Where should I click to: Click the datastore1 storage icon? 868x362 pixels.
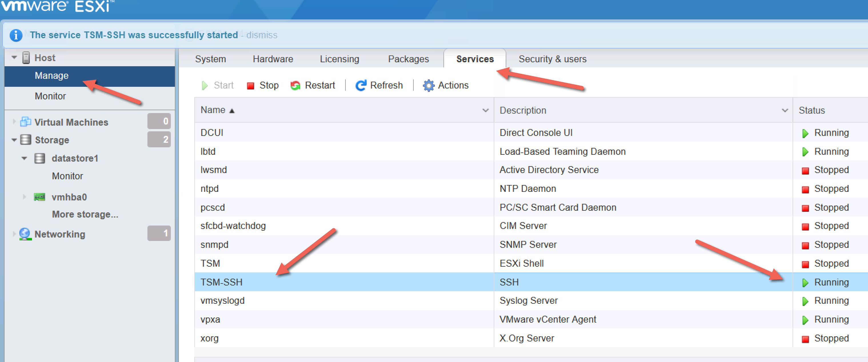coord(39,158)
